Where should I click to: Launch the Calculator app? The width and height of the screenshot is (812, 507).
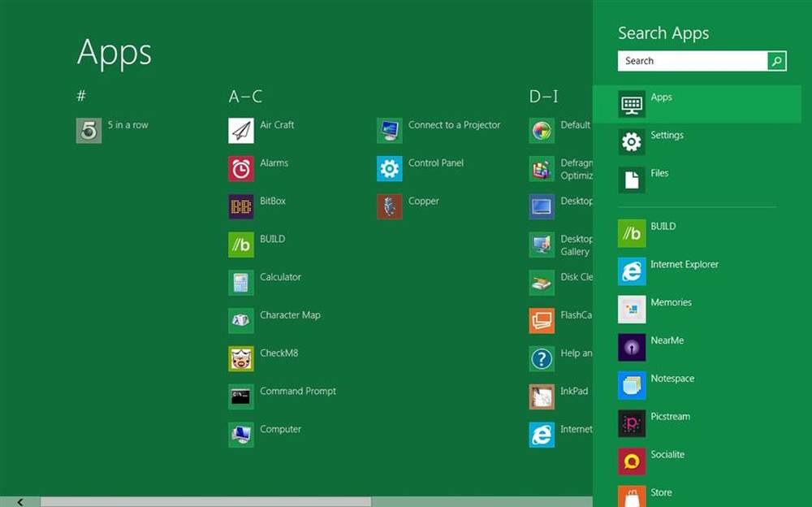(x=241, y=283)
